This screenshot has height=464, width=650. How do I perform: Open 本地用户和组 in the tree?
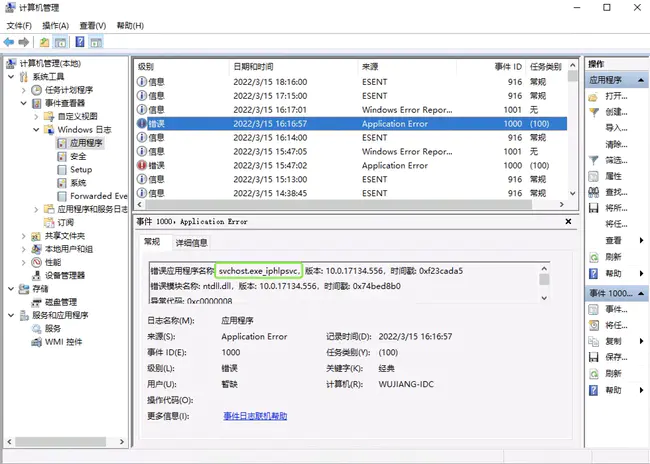click(x=69, y=249)
